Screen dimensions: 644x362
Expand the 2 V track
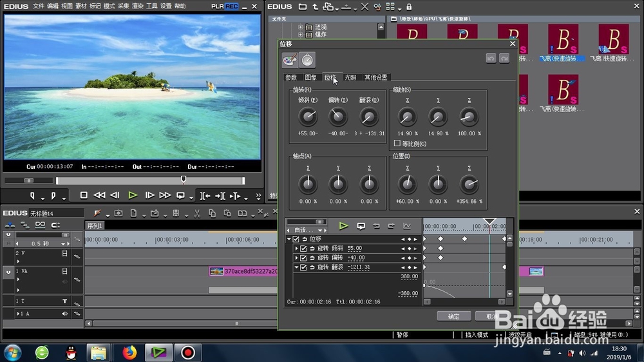18,261
